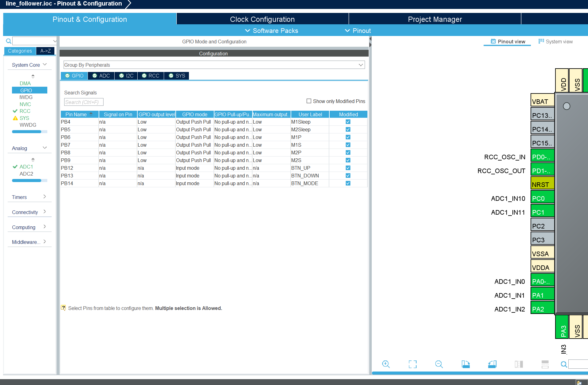Expand the Middleware category
Image resolution: width=588 pixels, height=385 pixels.
29,242
